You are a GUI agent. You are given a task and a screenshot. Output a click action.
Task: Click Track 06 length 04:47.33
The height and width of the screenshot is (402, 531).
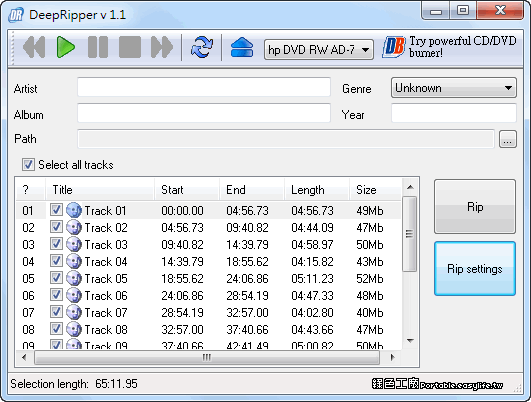point(313,296)
